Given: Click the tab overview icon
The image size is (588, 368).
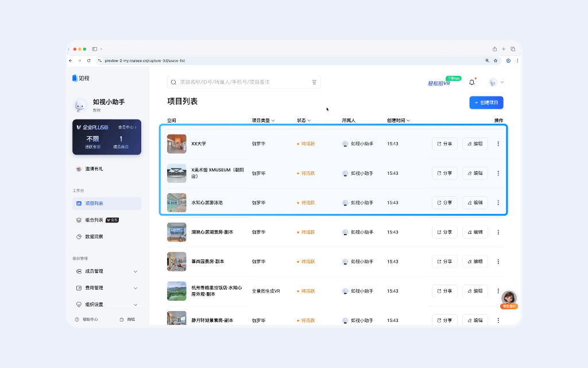Looking at the screenshot, I should [513, 49].
